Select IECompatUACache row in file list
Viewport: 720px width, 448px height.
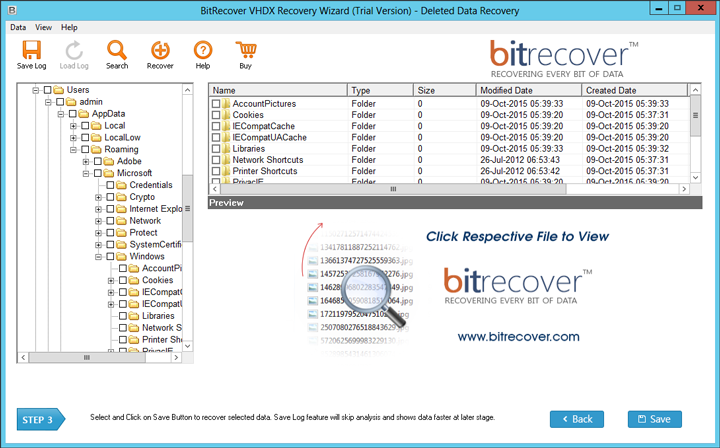point(450,138)
